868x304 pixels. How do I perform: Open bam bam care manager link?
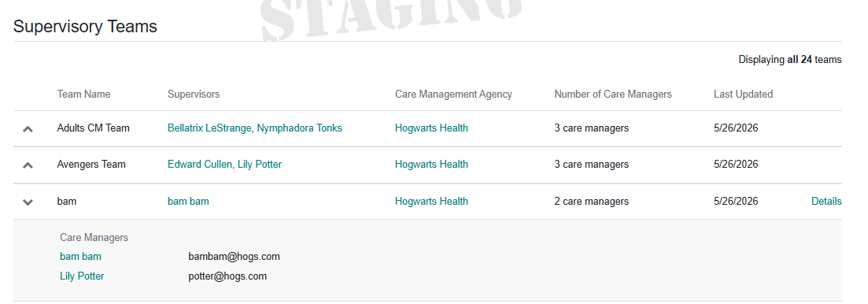click(x=80, y=257)
